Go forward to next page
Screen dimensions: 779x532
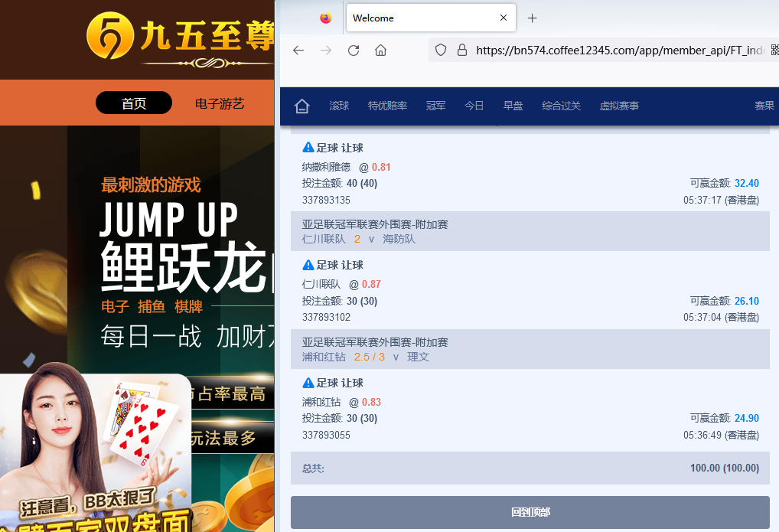(326, 51)
